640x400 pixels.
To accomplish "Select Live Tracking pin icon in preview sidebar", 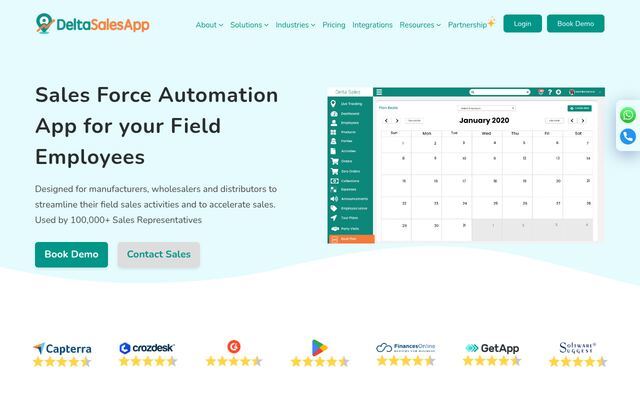I will 333,104.
